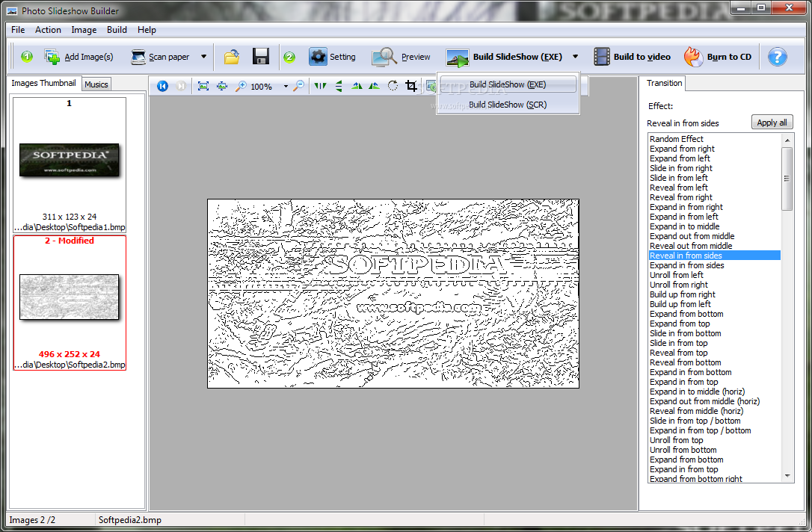
Task: Zoom out with the minus magnifier icon
Action: [299, 86]
